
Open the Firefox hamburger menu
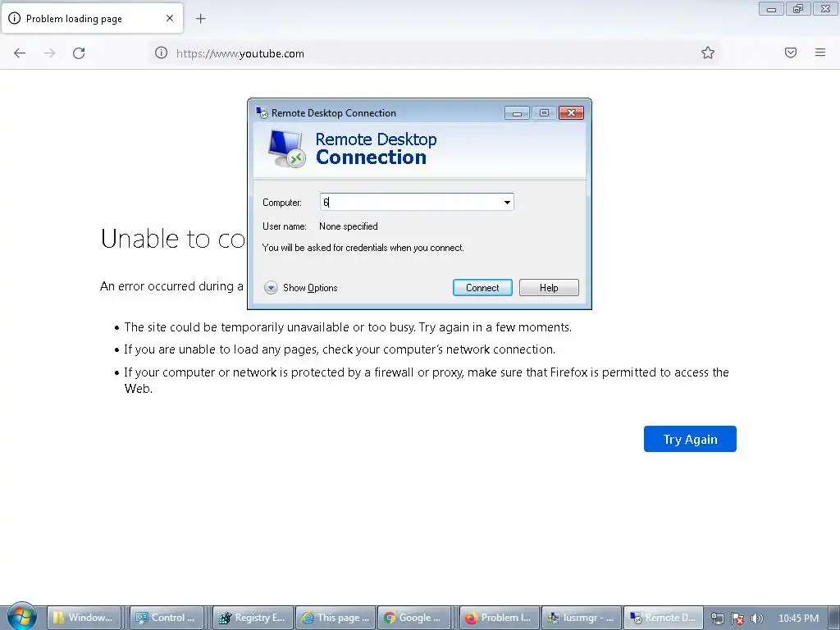click(x=820, y=52)
